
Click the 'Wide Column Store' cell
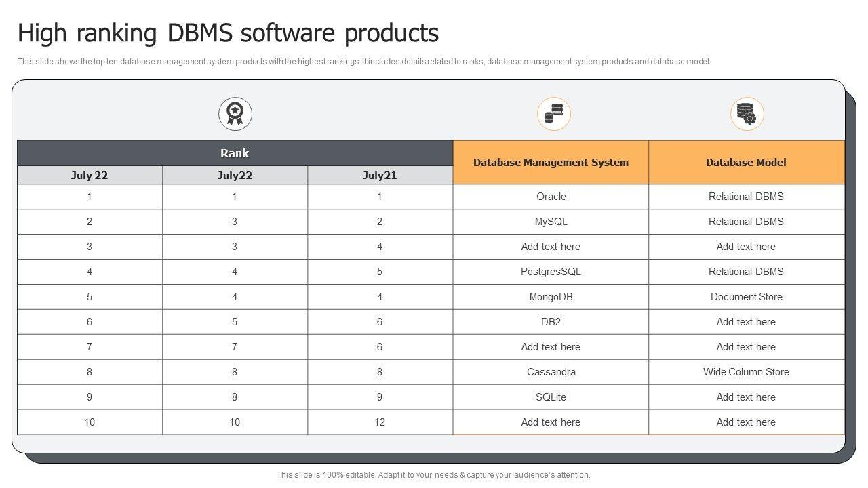pyautogui.click(x=747, y=372)
